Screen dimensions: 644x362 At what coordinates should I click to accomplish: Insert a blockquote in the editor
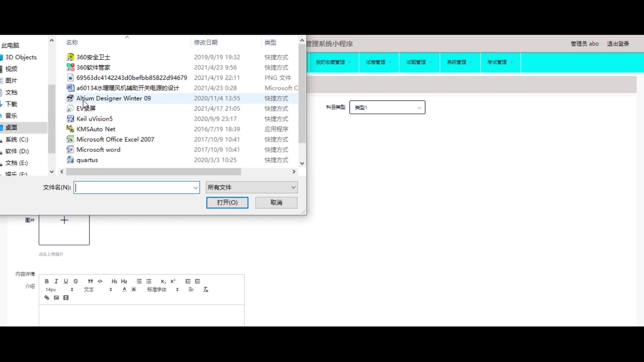point(90,281)
